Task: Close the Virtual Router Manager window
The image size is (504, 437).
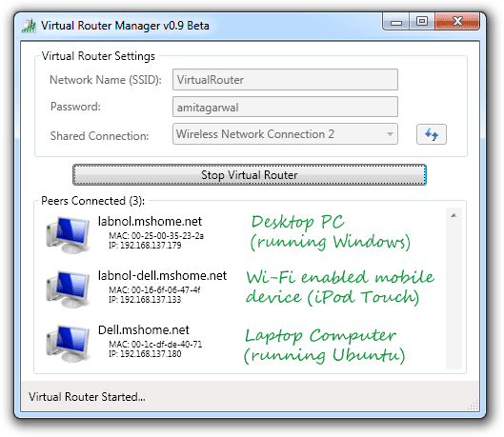Action: 457,22
